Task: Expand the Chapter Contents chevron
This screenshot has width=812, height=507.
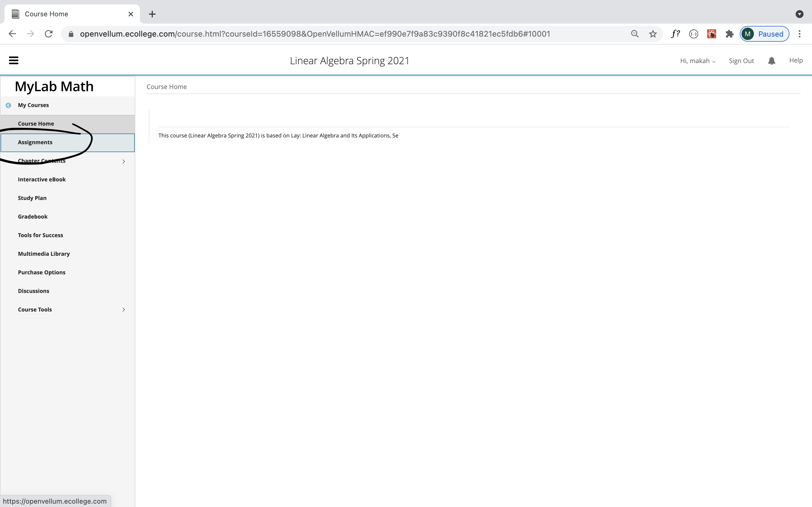Action: [x=123, y=161]
